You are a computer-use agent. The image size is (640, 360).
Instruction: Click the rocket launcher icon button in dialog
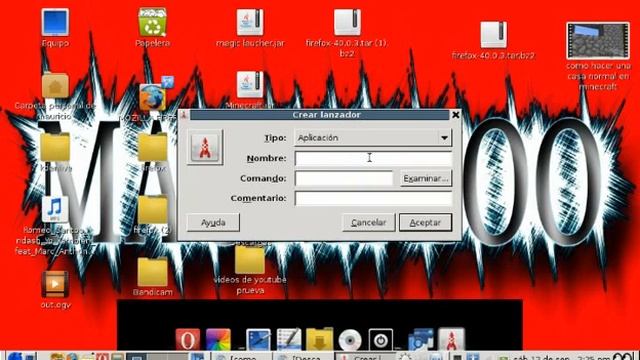click(x=205, y=147)
